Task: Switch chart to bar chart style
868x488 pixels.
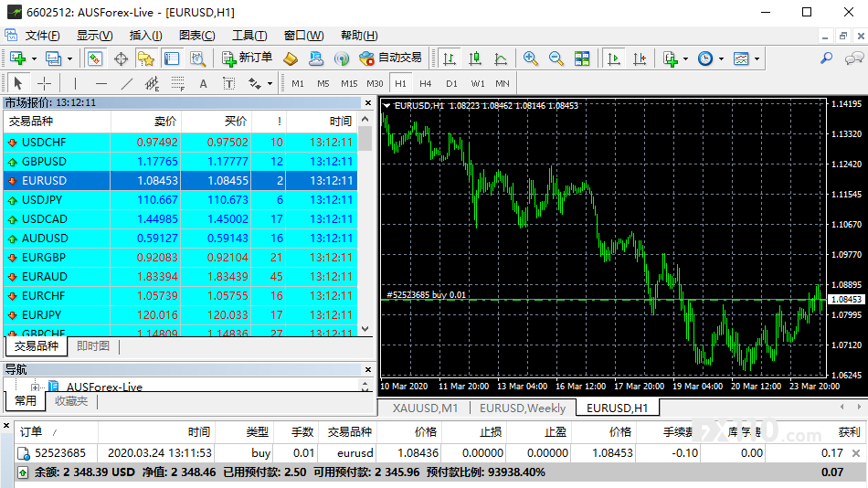Action: point(450,58)
